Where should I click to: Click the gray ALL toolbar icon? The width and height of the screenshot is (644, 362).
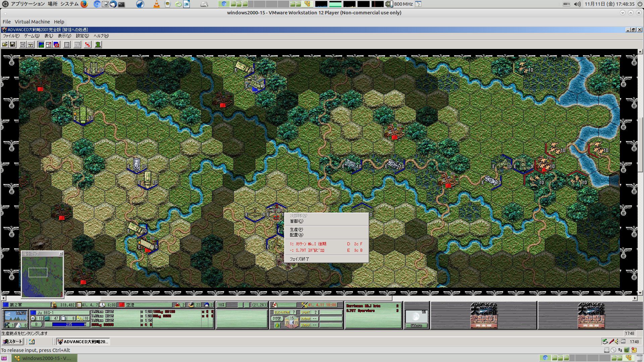[77, 45]
